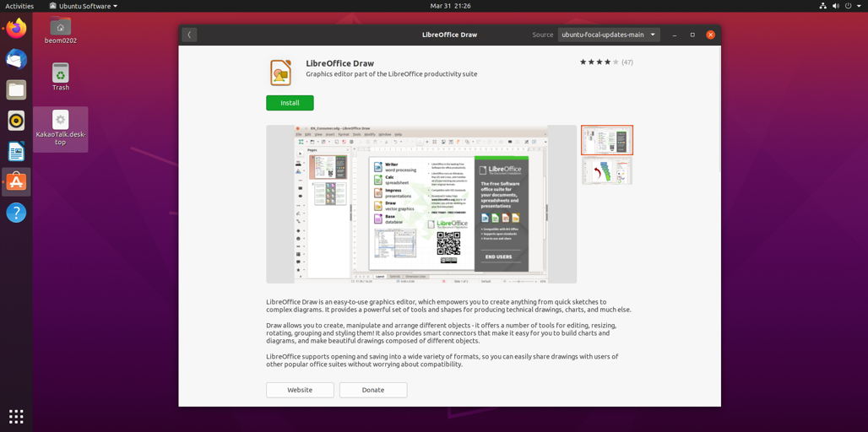The image size is (868, 432).
Task: Open the Ubuntu Software app menu
Action: pos(83,6)
